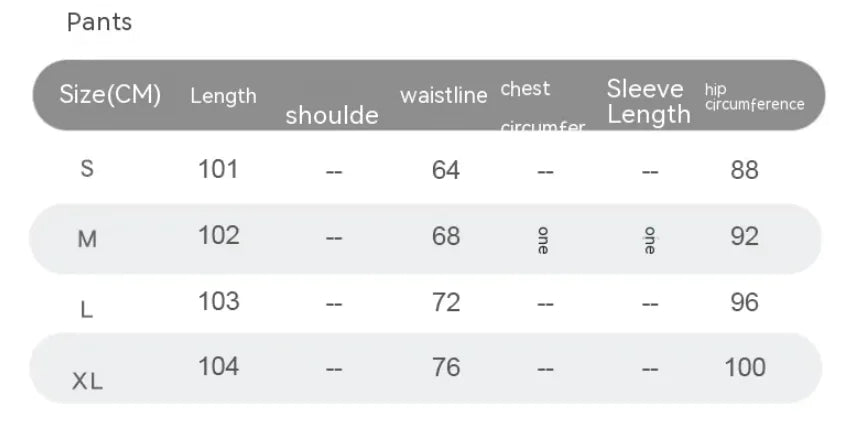Viewport: 858px width, 445px height.
Task: Select the hip value 100
Action: pos(744,368)
